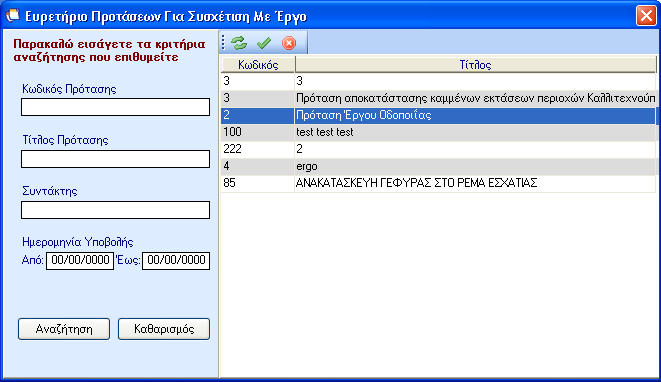
Task: Click the green refresh arrows icon
Action: coord(239,43)
